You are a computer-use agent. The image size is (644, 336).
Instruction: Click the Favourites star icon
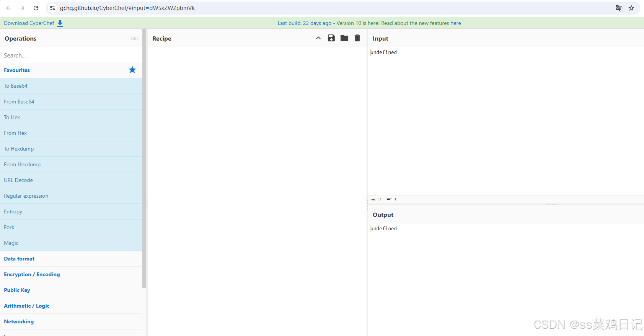(132, 70)
